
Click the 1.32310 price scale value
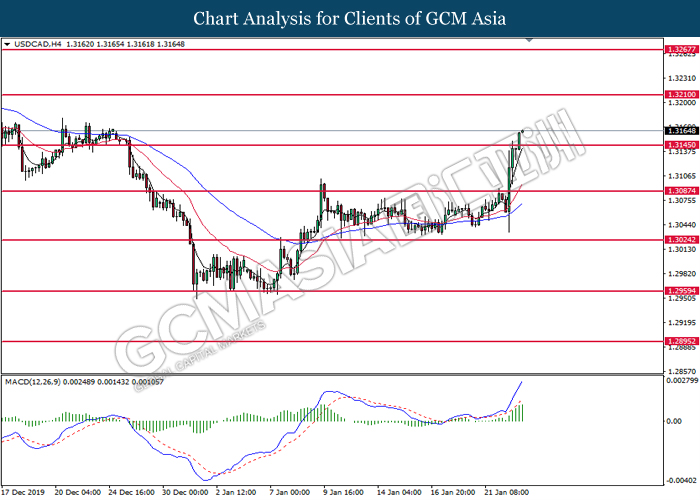(x=682, y=79)
